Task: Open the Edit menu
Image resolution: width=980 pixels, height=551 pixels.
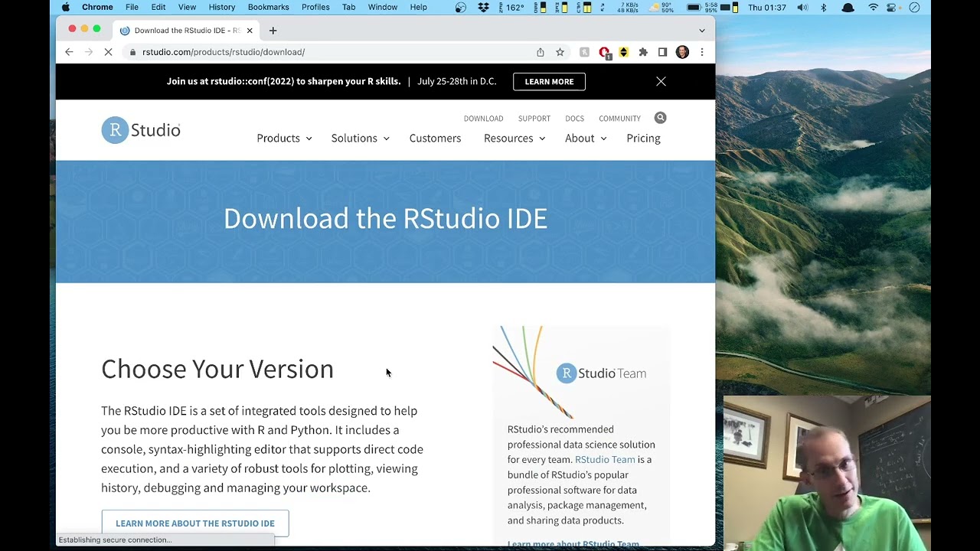Action: [158, 7]
